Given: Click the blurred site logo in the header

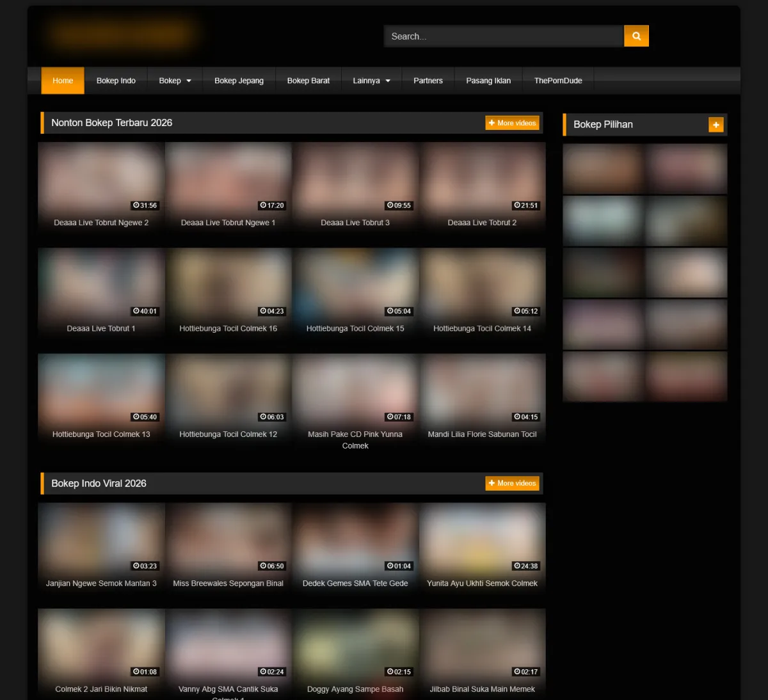Looking at the screenshot, I should click(122, 34).
